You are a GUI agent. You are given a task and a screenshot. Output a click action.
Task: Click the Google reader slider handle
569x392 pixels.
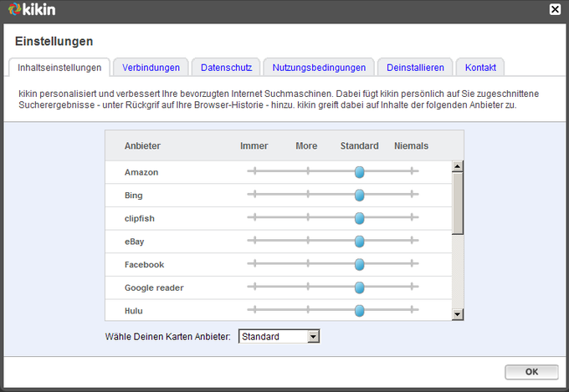pos(359,288)
